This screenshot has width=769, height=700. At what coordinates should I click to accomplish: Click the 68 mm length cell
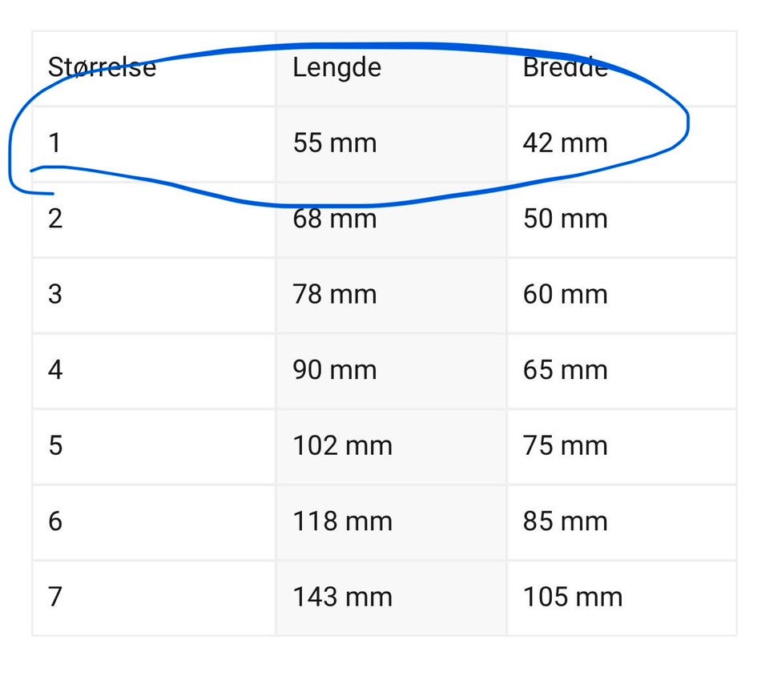(392, 219)
